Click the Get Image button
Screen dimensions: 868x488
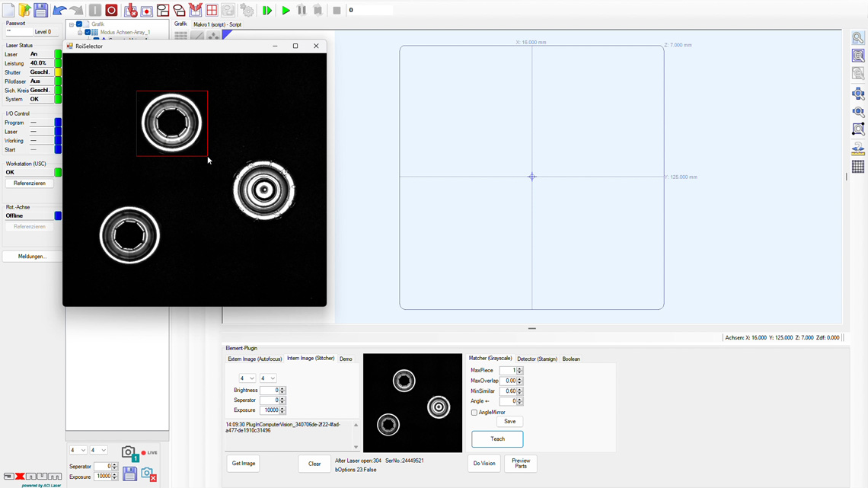(x=244, y=464)
